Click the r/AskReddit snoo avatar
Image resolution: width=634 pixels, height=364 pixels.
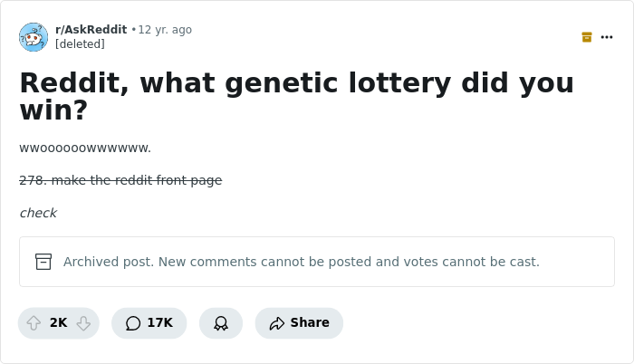34,37
